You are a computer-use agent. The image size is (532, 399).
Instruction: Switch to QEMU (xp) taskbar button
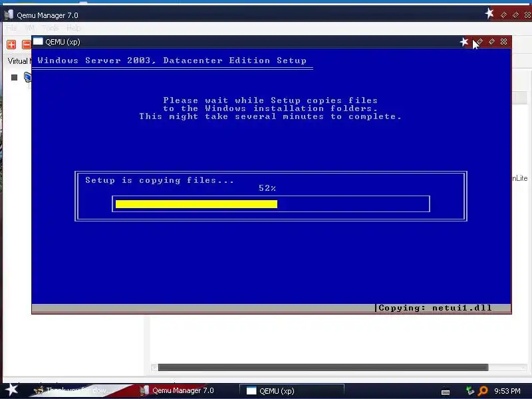coord(292,390)
